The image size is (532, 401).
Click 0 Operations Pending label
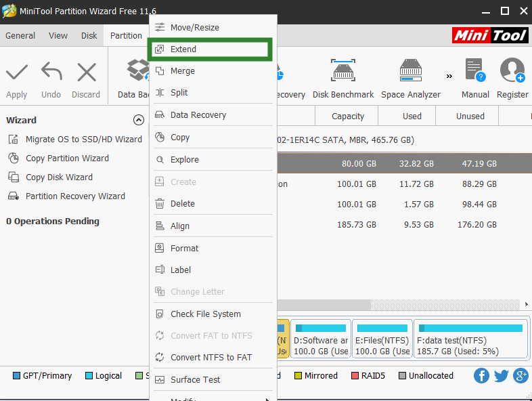(53, 221)
